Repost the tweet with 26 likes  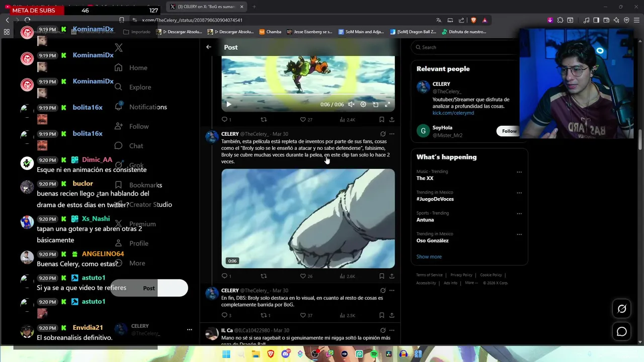click(263, 276)
